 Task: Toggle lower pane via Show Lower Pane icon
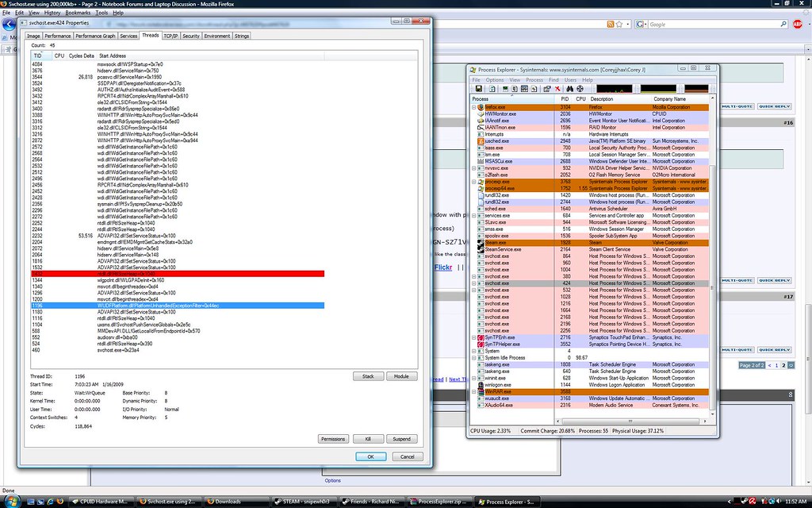(524, 89)
